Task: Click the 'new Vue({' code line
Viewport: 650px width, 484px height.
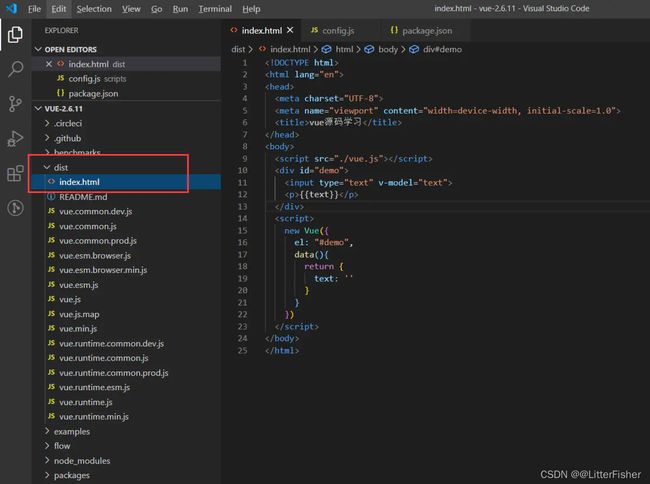Action: click(306, 231)
